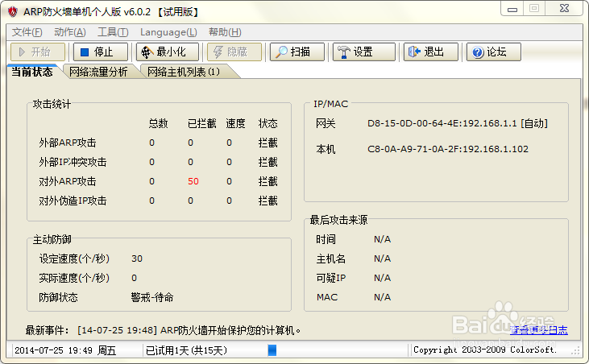The width and height of the screenshot is (589, 364).
Task: Switch to the 网络流量分析 tab
Action: click(x=99, y=72)
